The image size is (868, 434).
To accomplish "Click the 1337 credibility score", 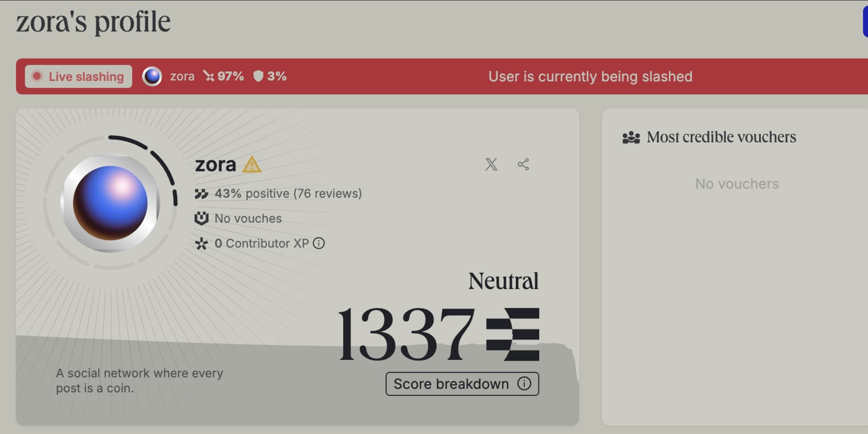I will click(406, 334).
